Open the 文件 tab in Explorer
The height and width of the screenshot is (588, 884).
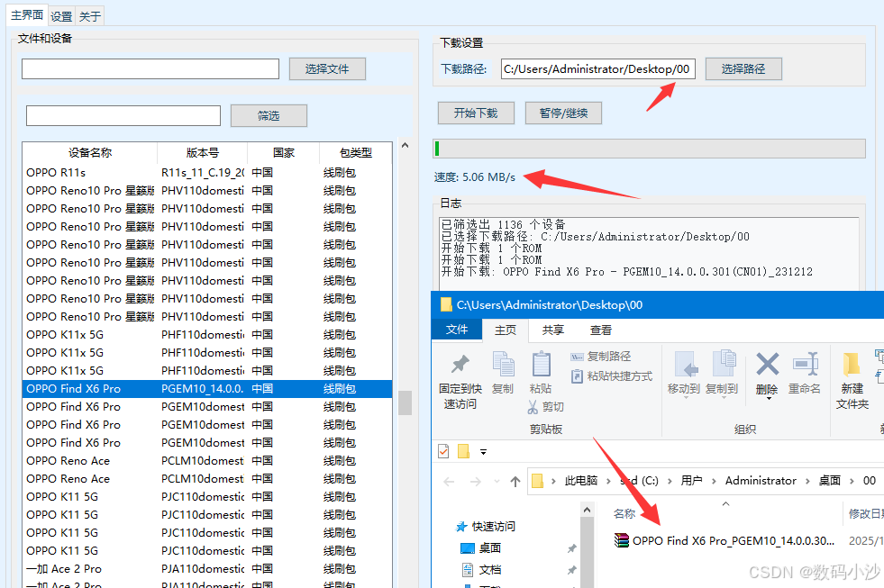[x=457, y=330]
